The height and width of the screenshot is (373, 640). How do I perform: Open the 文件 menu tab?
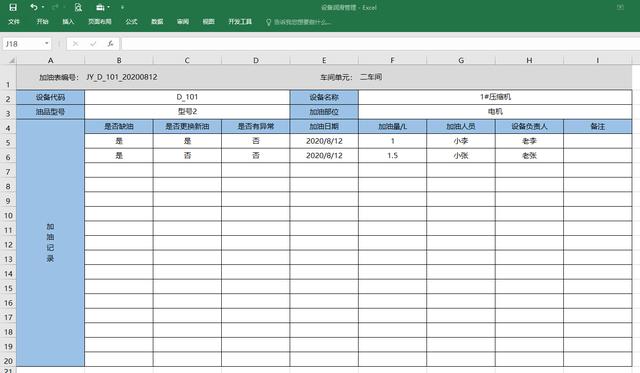pos(14,22)
